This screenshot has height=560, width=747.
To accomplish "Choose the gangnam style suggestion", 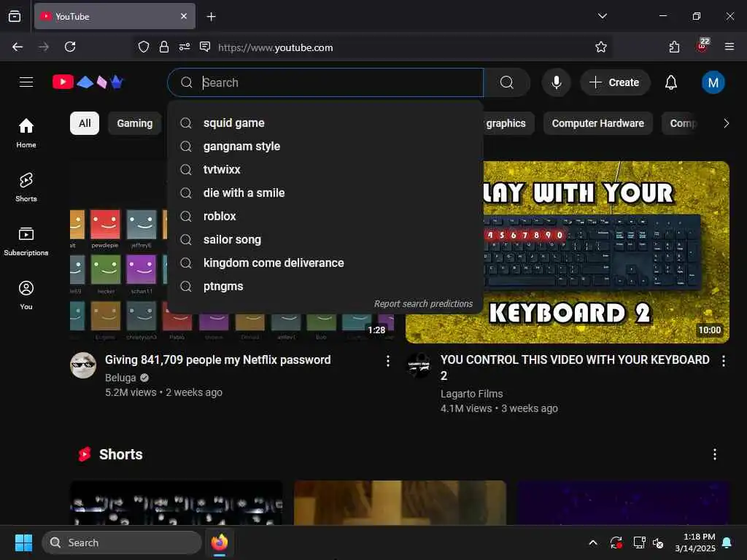I will coord(325,146).
